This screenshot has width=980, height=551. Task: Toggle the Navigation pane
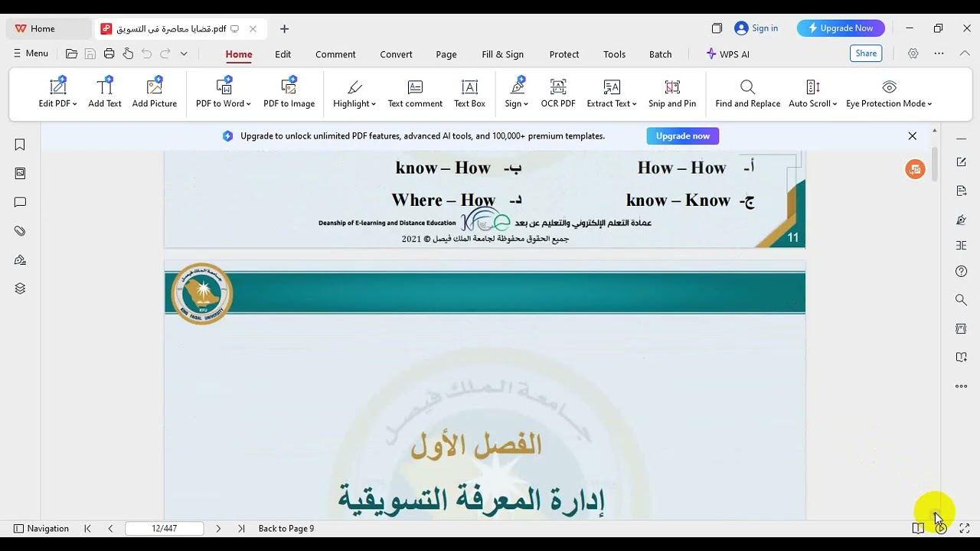click(x=41, y=528)
